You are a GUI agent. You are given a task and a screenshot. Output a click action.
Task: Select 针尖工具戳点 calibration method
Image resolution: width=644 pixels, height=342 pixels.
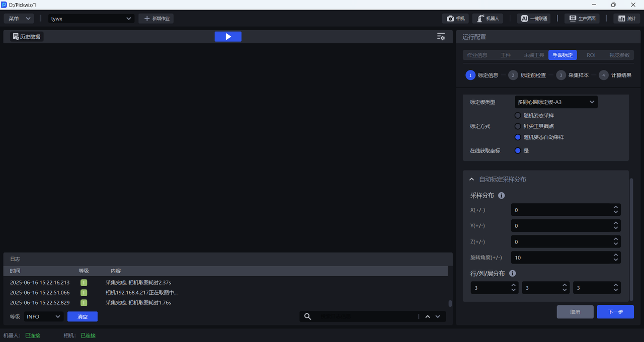pyautogui.click(x=518, y=126)
